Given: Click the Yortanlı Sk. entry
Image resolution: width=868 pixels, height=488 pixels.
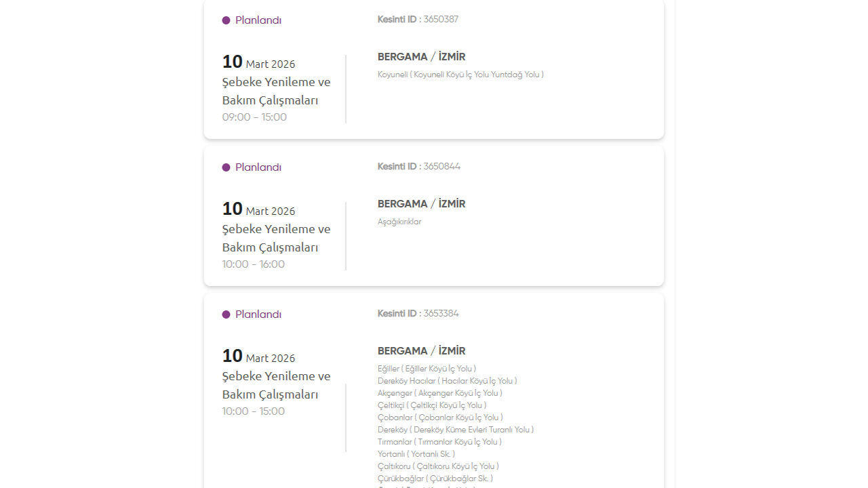Looking at the screenshot, I should pos(416,454).
